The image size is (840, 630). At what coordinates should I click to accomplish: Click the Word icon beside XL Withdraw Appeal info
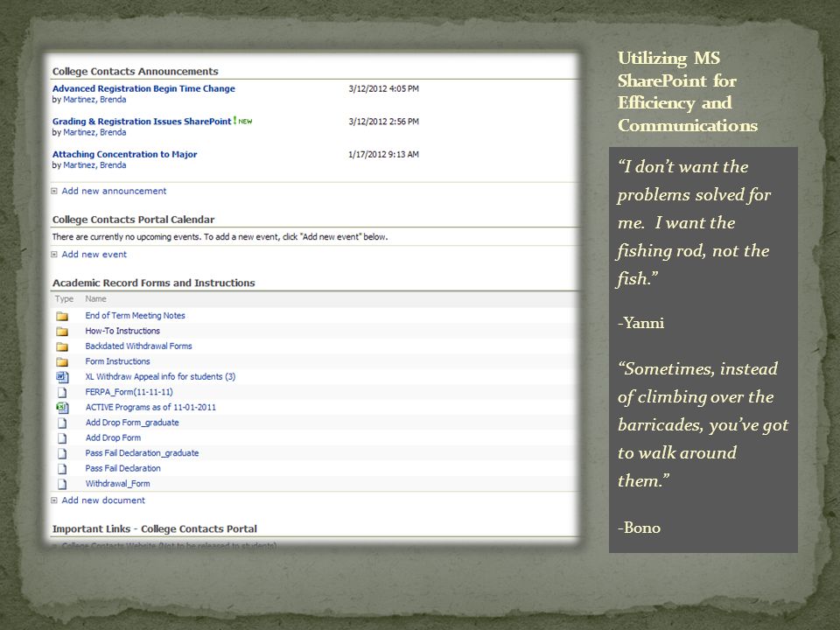62,377
